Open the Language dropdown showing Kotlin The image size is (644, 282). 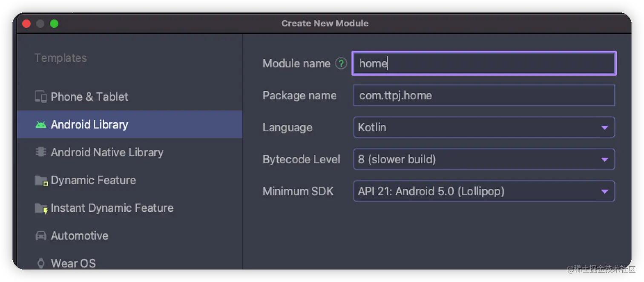point(484,127)
